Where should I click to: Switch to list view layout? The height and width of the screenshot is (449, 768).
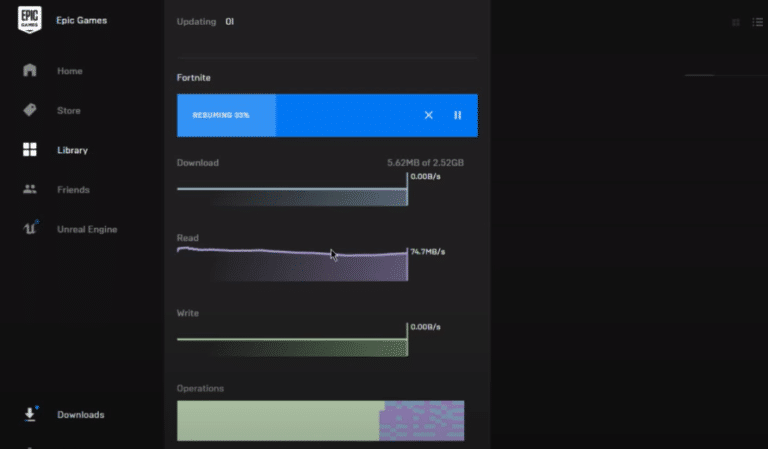(757, 22)
